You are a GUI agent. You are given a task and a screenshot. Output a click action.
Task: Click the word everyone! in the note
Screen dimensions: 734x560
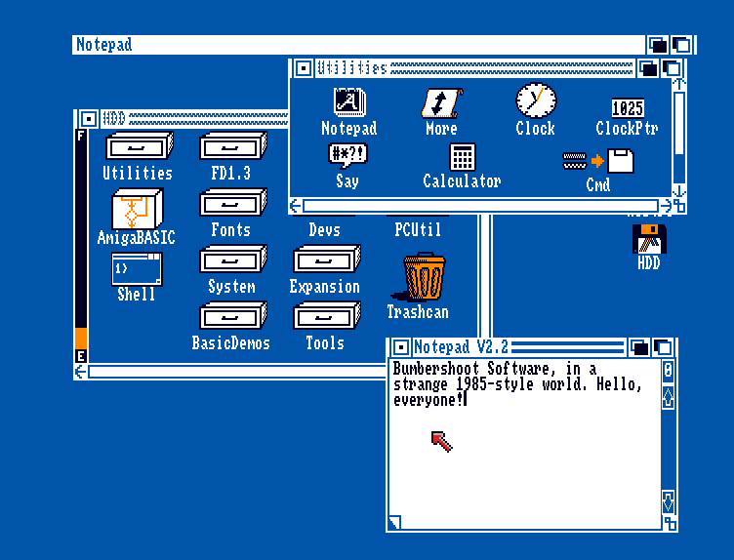tap(428, 400)
